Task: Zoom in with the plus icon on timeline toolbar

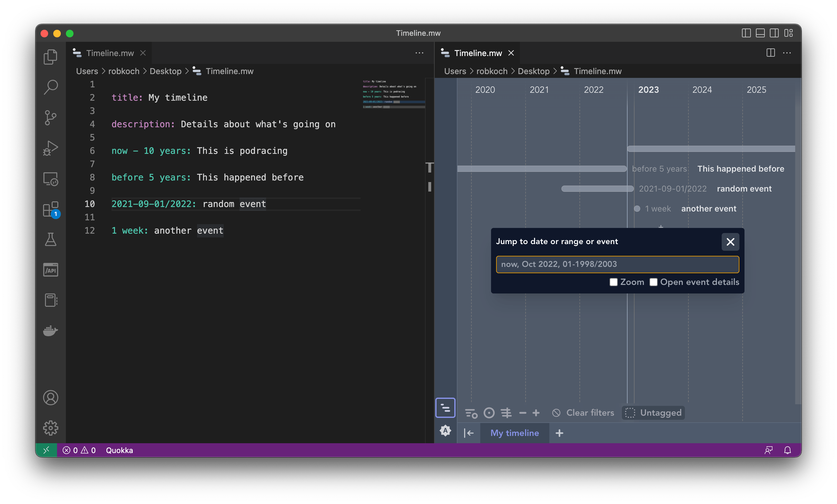Action: click(536, 413)
